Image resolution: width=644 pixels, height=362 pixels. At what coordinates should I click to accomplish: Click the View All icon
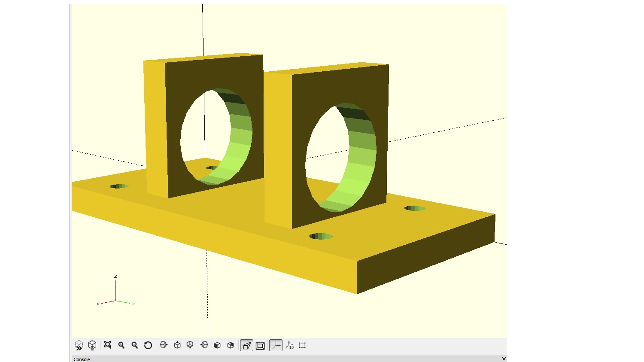click(x=108, y=345)
